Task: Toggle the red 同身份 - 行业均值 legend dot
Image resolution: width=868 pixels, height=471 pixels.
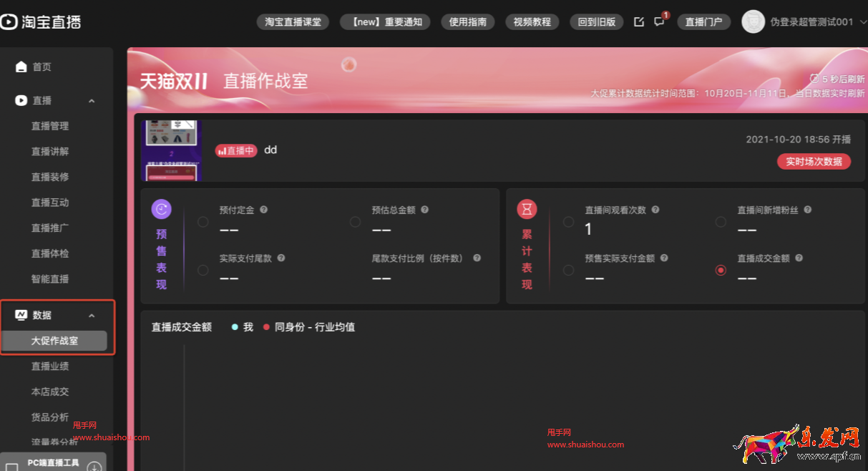Action: click(x=266, y=327)
